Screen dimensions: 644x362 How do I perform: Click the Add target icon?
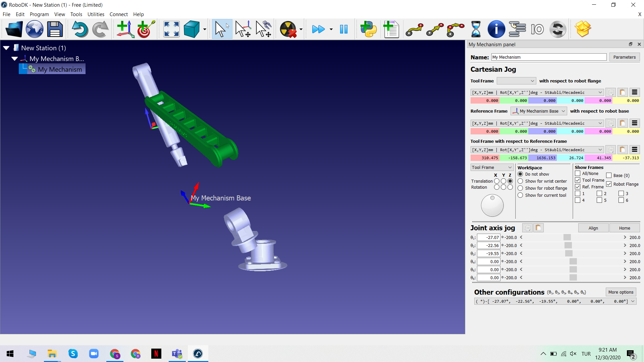tap(146, 29)
